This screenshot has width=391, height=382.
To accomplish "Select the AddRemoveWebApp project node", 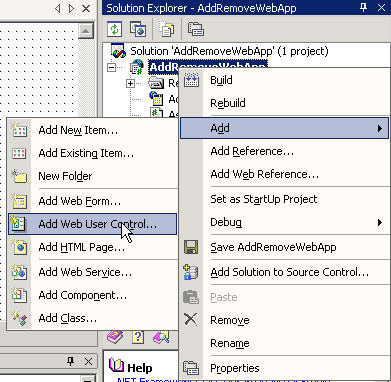I will click(207, 67).
